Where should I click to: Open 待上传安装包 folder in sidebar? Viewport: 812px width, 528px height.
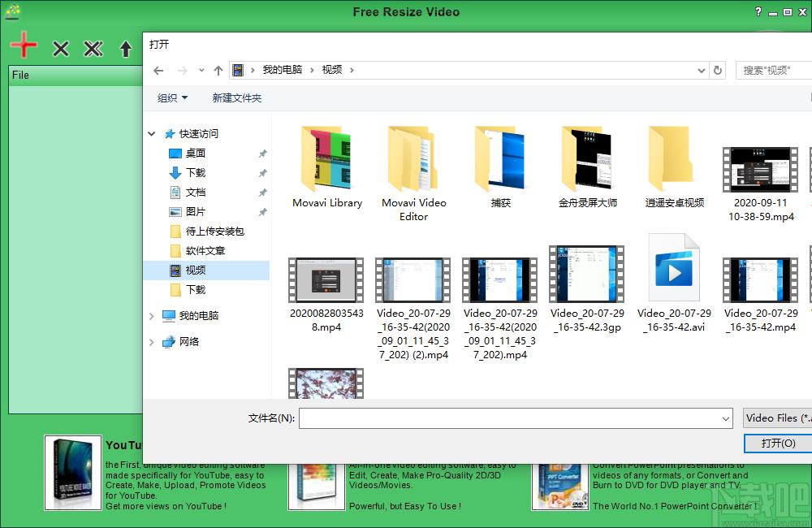pyautogui.click(x=214, y=231)
